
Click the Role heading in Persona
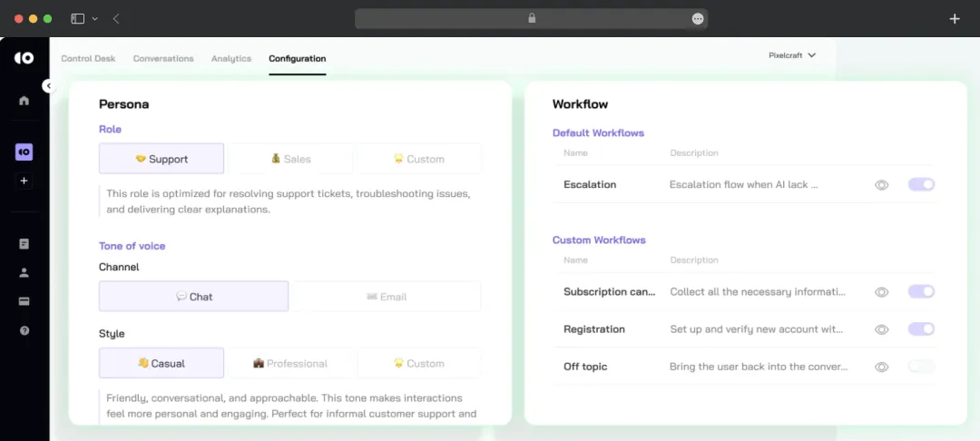click(x=110, y=129)
